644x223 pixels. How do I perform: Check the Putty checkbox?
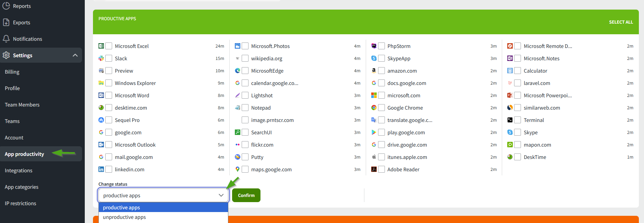(x=245, y=157)
